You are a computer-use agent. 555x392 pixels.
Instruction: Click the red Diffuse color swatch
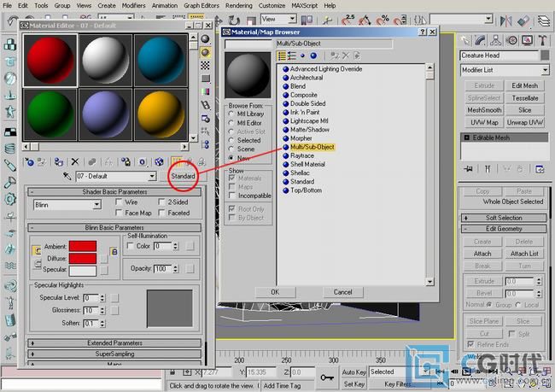[83, 258]
